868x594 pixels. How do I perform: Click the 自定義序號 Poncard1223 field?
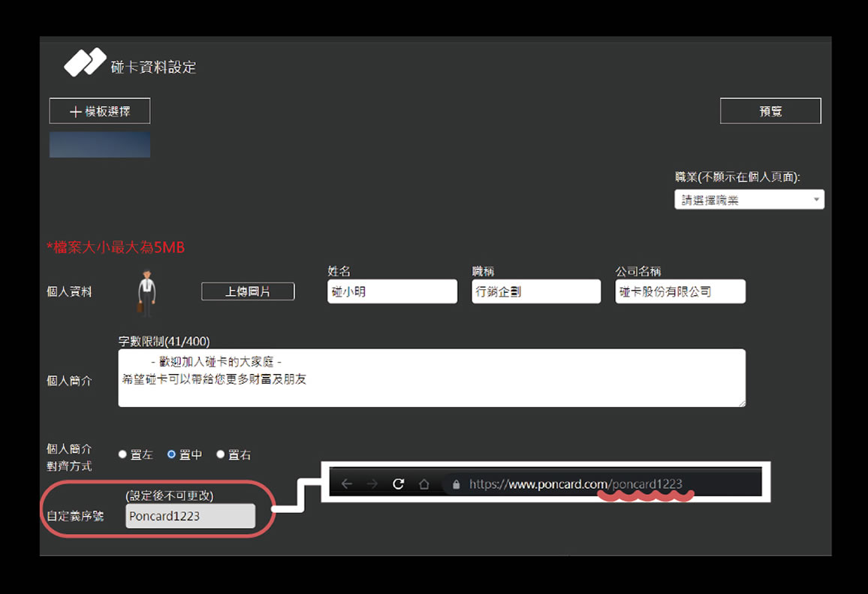(x=190, y=516)
